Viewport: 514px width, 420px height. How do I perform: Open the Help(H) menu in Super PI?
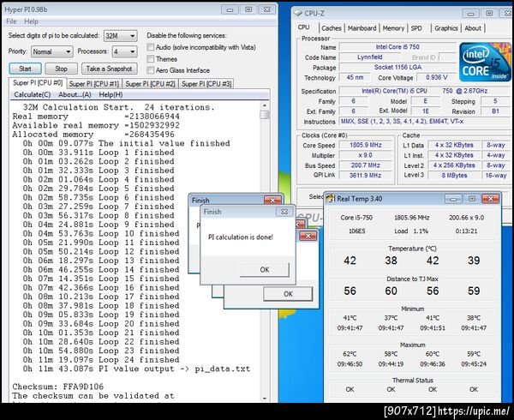coord(111,95)
